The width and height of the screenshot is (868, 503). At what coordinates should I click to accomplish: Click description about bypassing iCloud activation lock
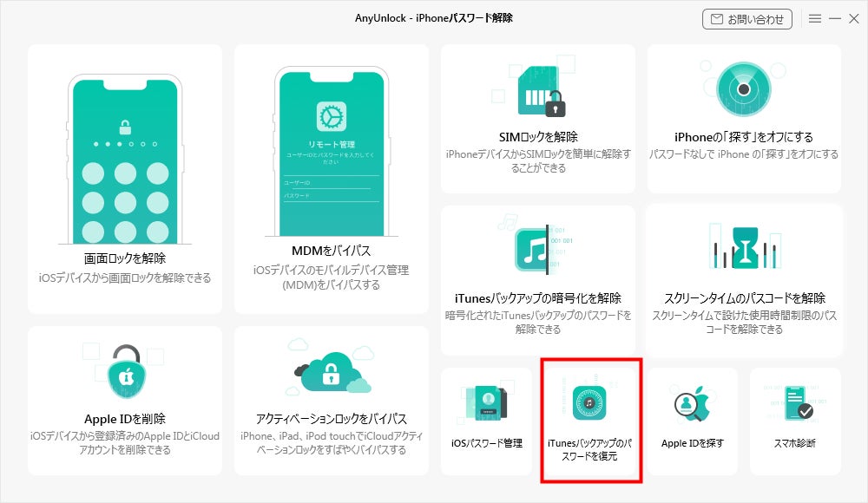[x=331, y=443]
